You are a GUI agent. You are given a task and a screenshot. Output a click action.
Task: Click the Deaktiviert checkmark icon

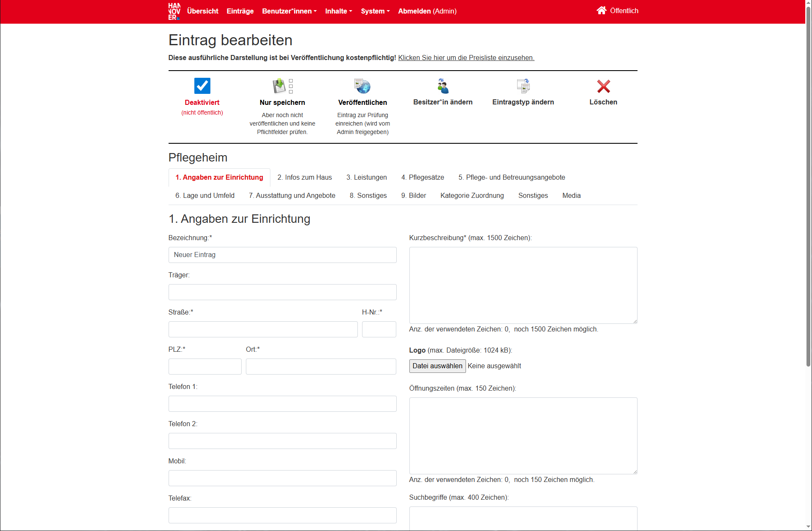[202, 86]
